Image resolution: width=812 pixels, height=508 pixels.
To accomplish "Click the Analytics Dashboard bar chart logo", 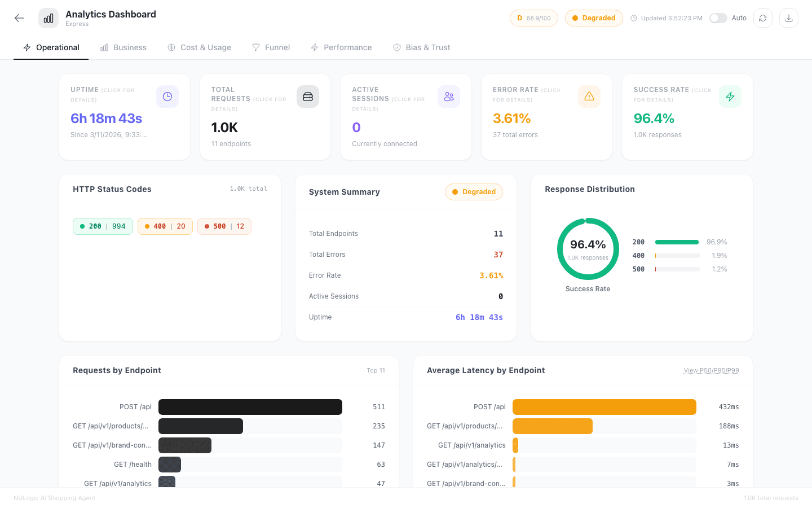I will coord(48,18).
